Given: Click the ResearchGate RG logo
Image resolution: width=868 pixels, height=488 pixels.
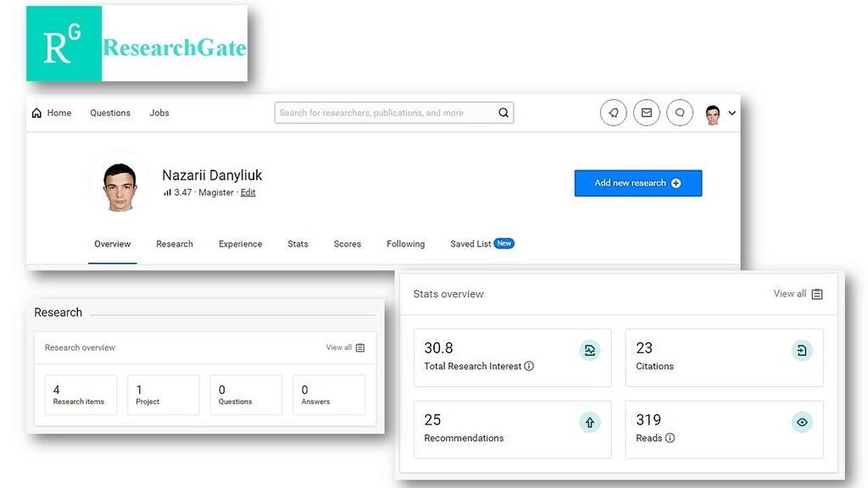Looking at the screenshot, I should coord(64,44).
